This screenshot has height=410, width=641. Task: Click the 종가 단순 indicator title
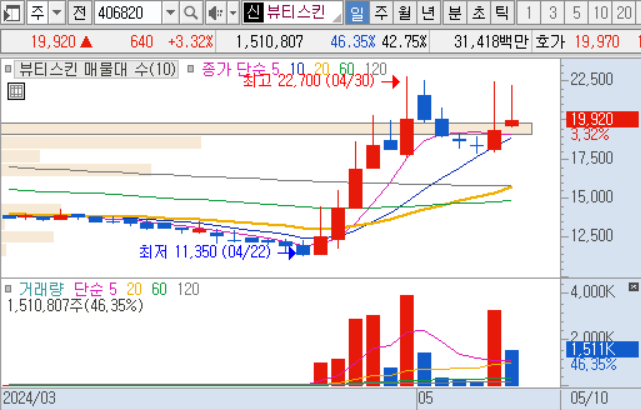point(234,69)
